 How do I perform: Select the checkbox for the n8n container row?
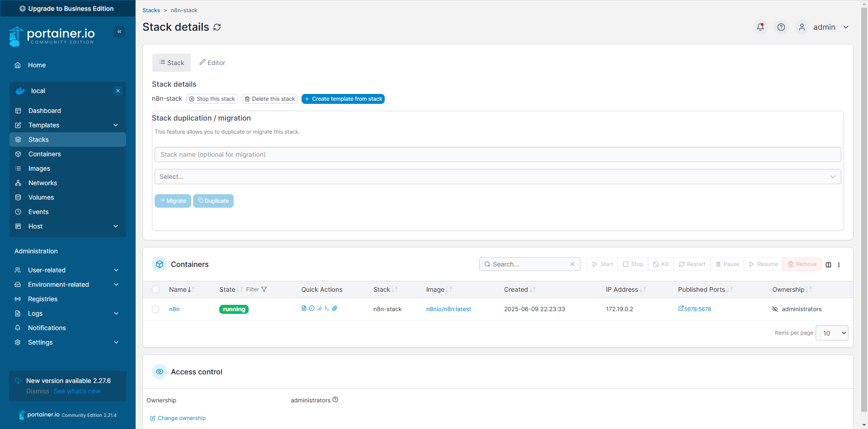[x=156, y=309]
